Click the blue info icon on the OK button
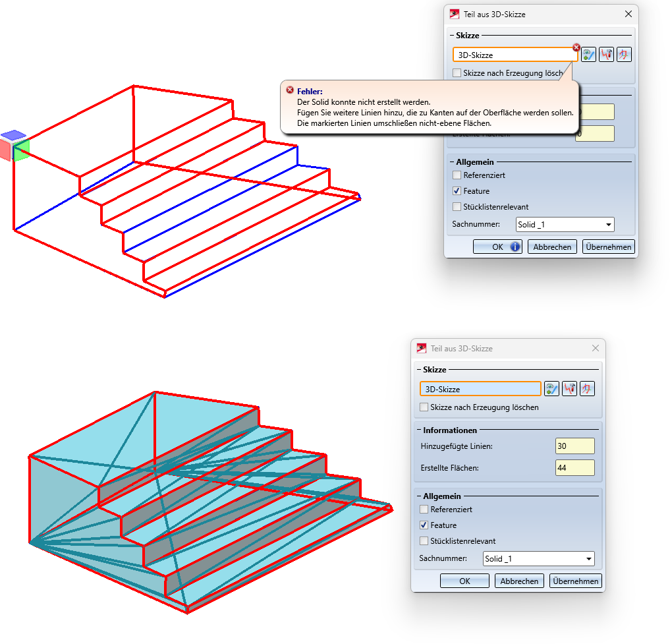This screenshot has height=644, width=670. pyautogui.click(x=515, y=247)
